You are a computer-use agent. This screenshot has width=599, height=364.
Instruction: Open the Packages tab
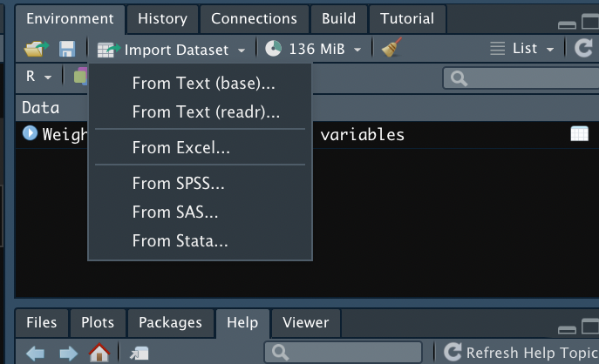(x=170, y=322)
